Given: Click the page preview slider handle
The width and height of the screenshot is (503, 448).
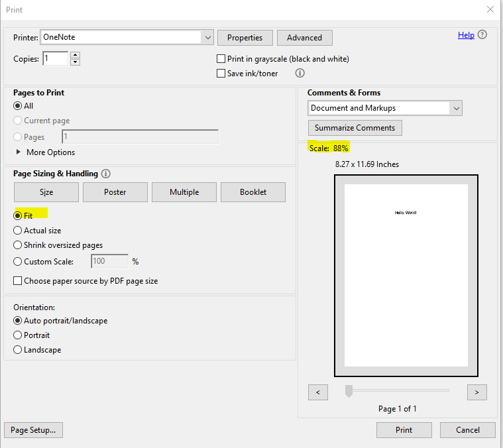Looking at the screenshot, I should tap(349, 391).
